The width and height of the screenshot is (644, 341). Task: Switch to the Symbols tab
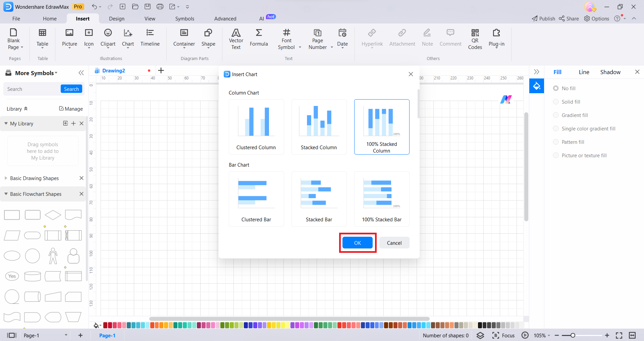[185, 19]
